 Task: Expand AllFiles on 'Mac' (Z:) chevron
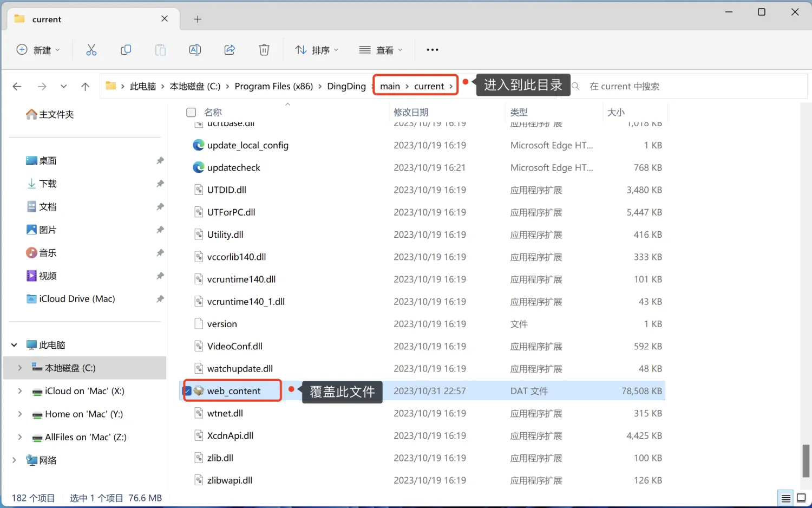pos(20,437)
